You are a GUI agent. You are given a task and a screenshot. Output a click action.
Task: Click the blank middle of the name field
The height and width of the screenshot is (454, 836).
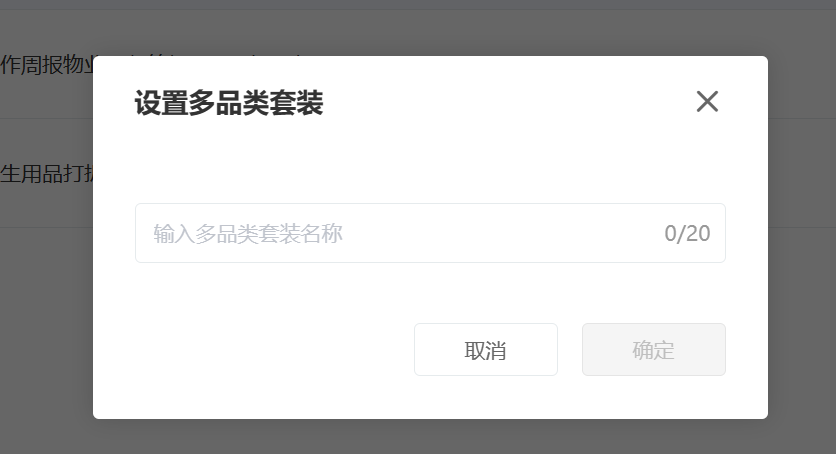pos(501,233)
